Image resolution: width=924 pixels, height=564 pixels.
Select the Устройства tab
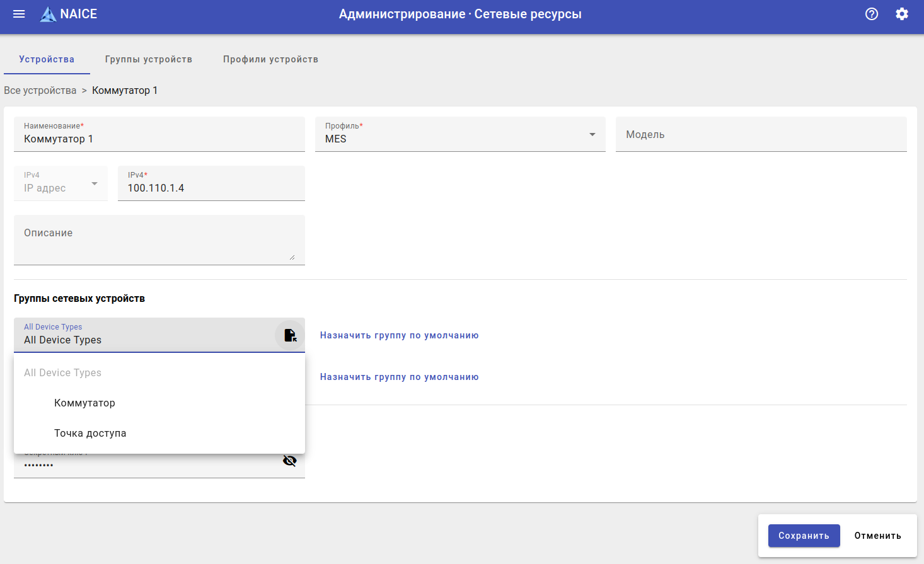[47, 59]
